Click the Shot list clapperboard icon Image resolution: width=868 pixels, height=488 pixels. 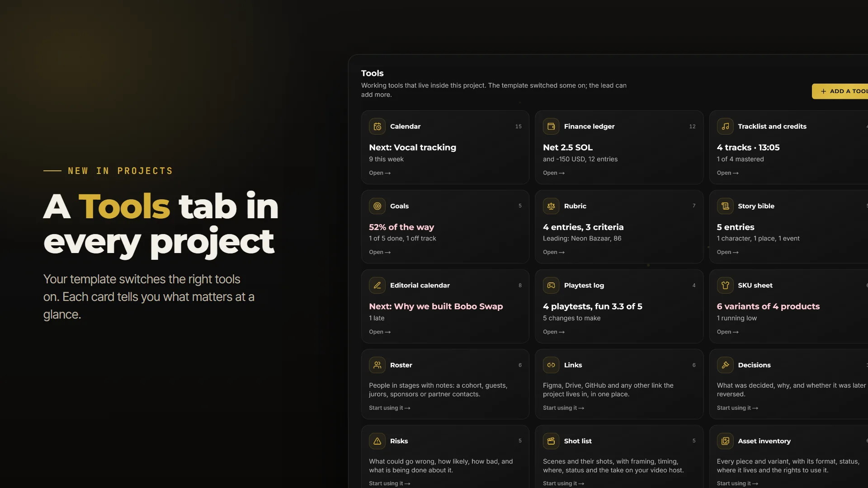pos(551,441)
